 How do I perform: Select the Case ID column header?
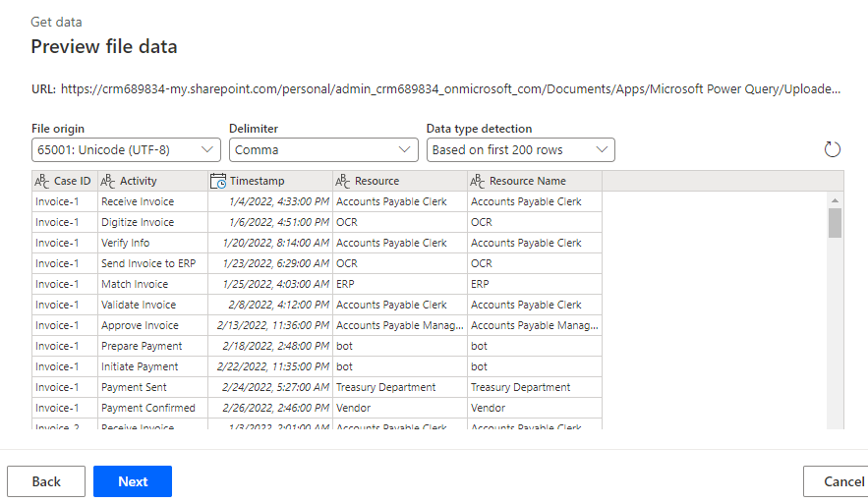(65, 181)
